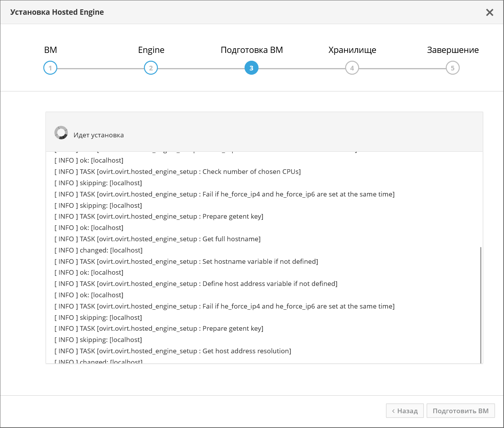Open the Хранилище step label

pos(352,50)
